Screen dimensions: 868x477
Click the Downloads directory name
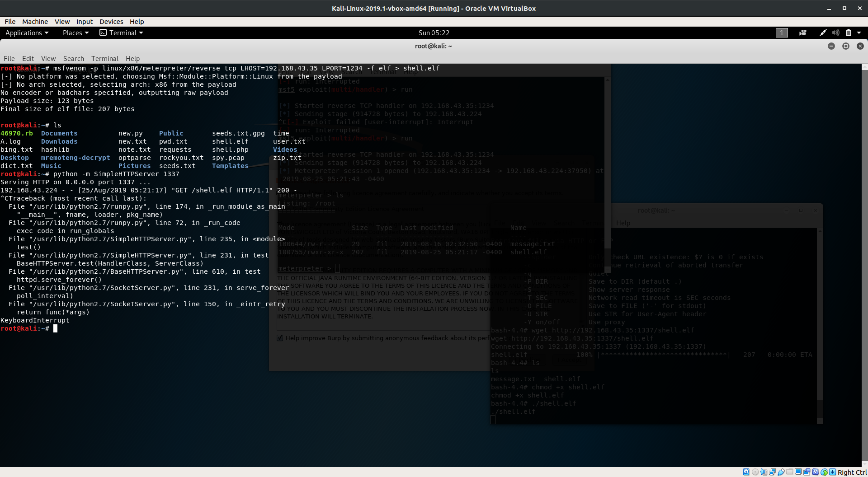tap(59, 141)
